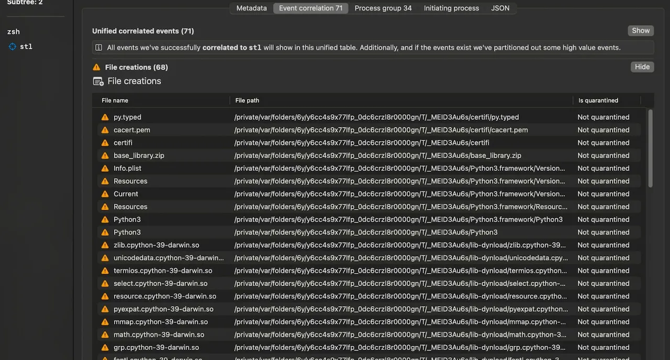Click the file path ending certifi/cacert.pem

click(381, 130)
